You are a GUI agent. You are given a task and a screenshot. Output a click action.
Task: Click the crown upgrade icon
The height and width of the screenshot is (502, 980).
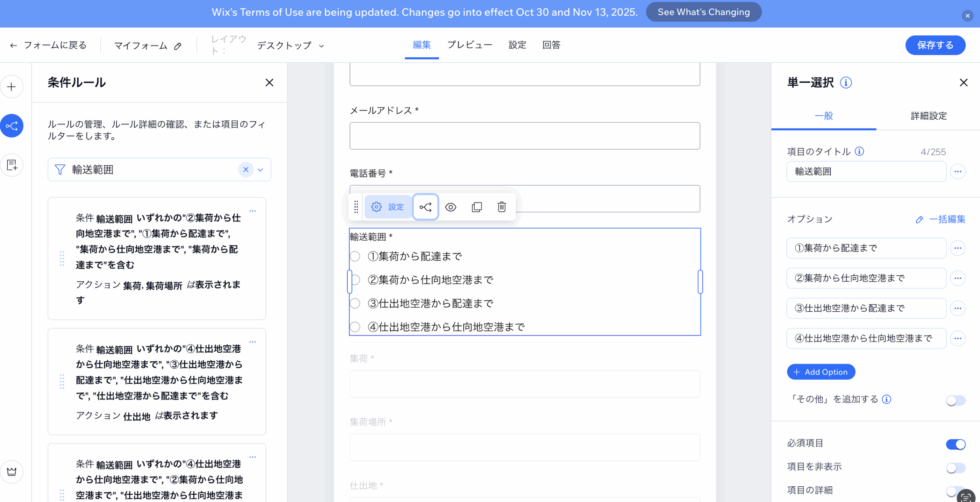click(11, 471)
